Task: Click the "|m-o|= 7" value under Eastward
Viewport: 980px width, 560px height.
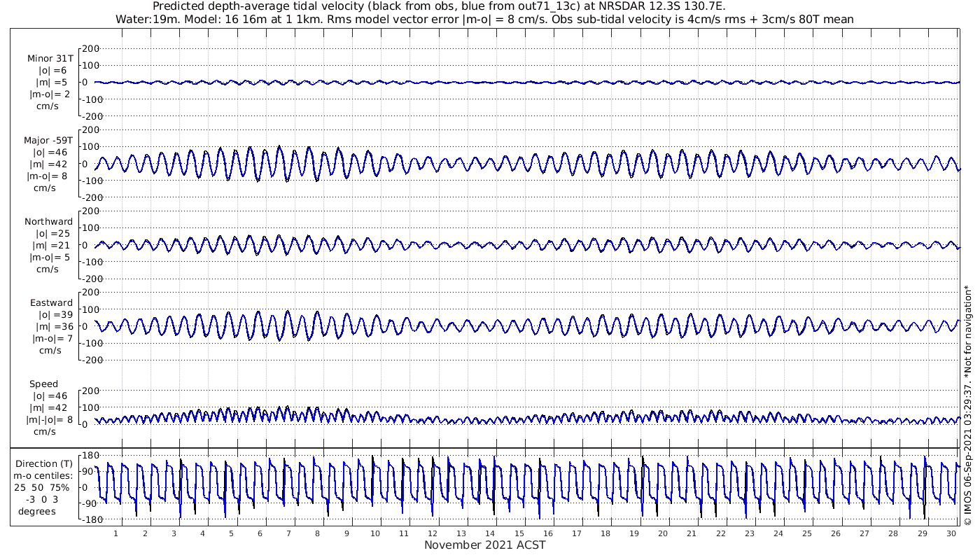Action: coord(51,338)
